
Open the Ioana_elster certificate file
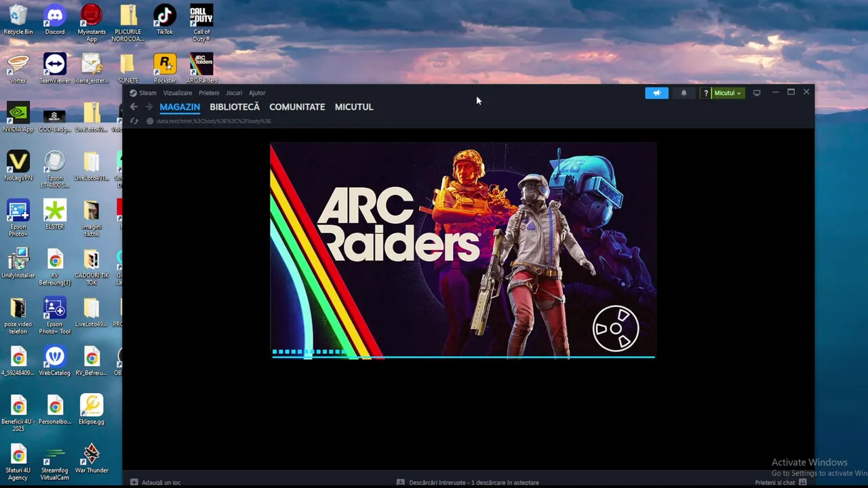click(92, 69)
